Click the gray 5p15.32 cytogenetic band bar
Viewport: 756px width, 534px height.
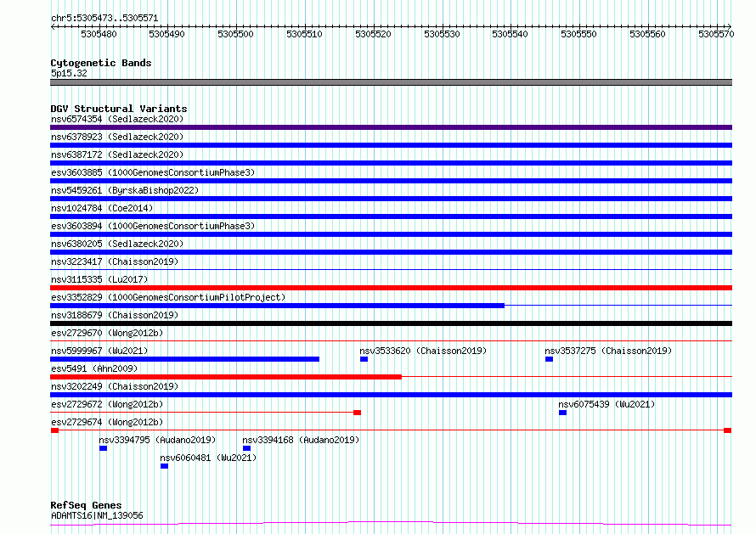click(391, 82)
